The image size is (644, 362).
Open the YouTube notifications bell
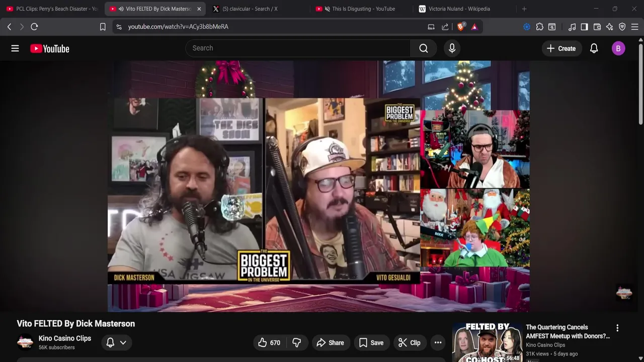point(594,48)
